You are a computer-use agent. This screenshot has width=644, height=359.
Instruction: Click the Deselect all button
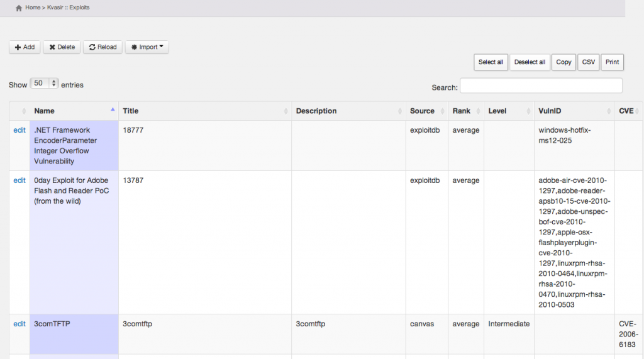530,62
